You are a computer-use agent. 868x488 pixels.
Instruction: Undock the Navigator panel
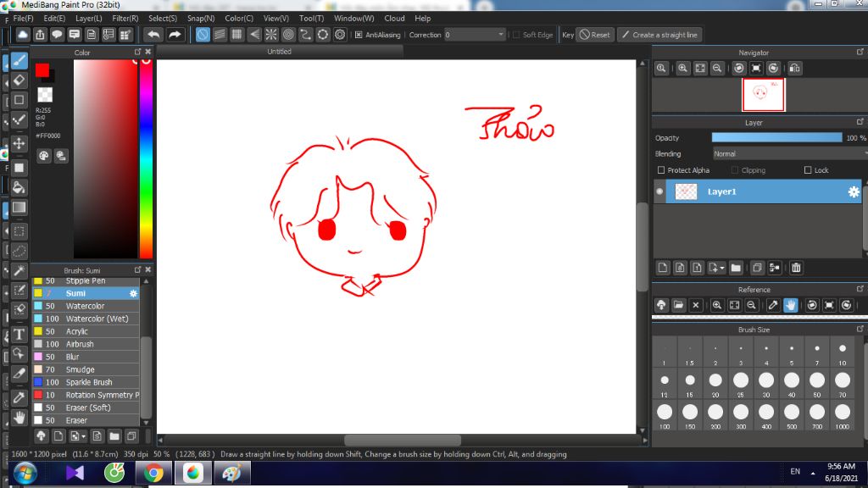pos(860,52)
